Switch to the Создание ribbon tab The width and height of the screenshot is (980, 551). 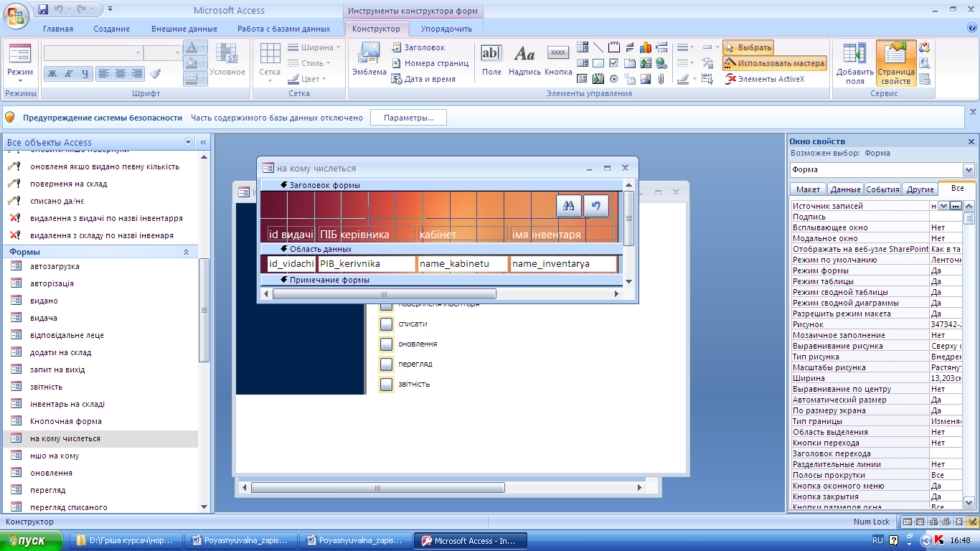coord(111,29)
